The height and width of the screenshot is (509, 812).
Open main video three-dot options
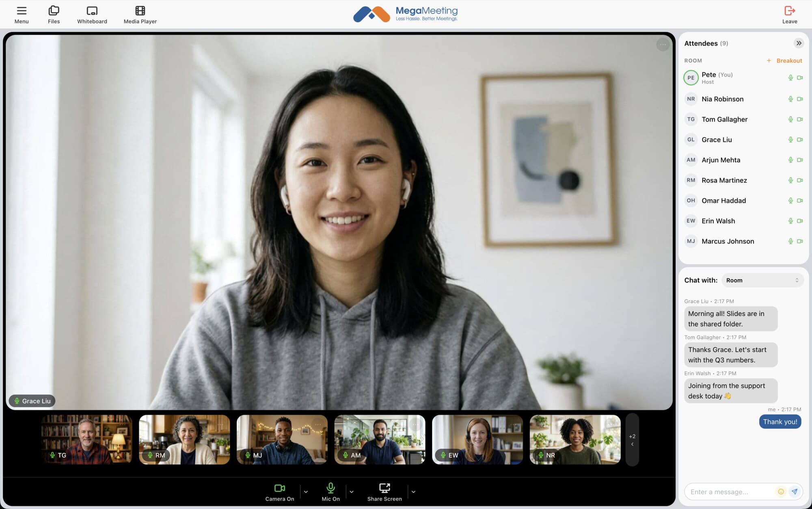pos(663,45)
